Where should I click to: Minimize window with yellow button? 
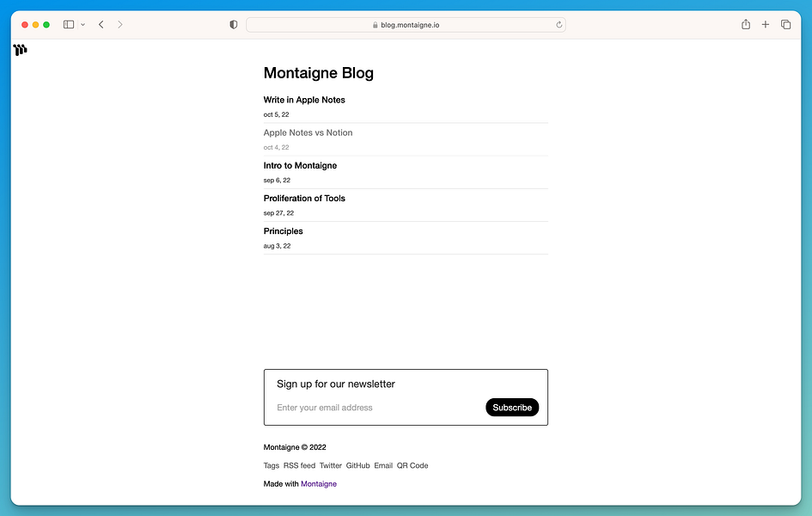(35, 24)
